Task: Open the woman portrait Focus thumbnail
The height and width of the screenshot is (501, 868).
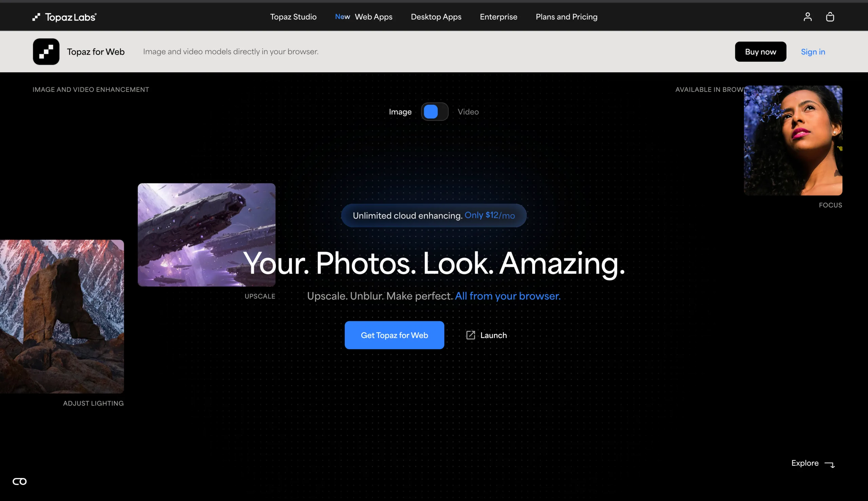Action: pos(793,140)
